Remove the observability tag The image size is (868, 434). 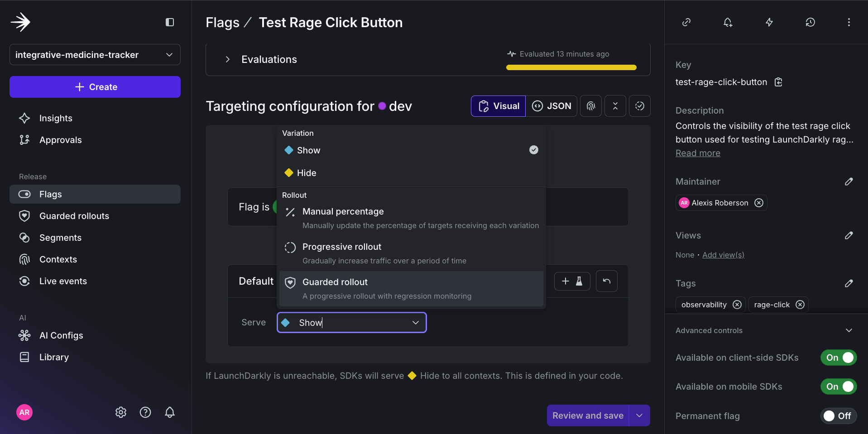pos(737,305)
